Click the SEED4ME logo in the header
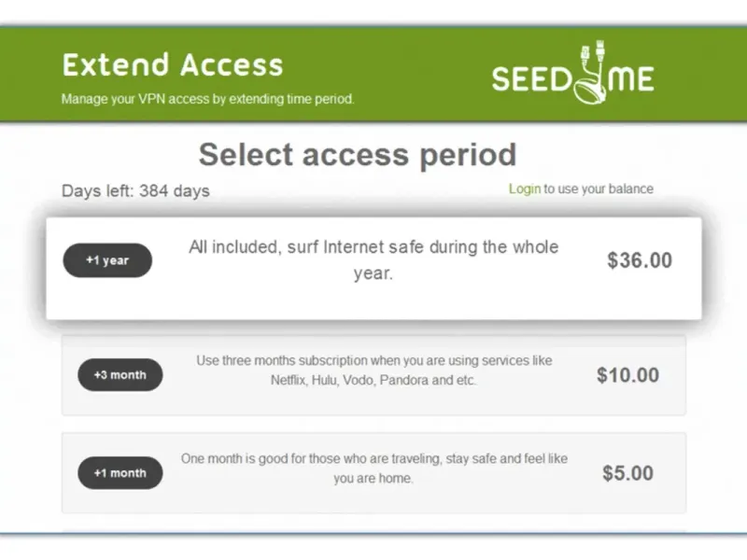The height and width of the screenshot is (560, 747). click(572, 76)
